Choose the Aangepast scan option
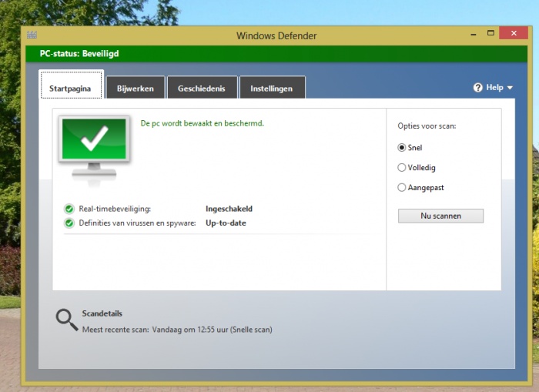 tap(402, 188)
